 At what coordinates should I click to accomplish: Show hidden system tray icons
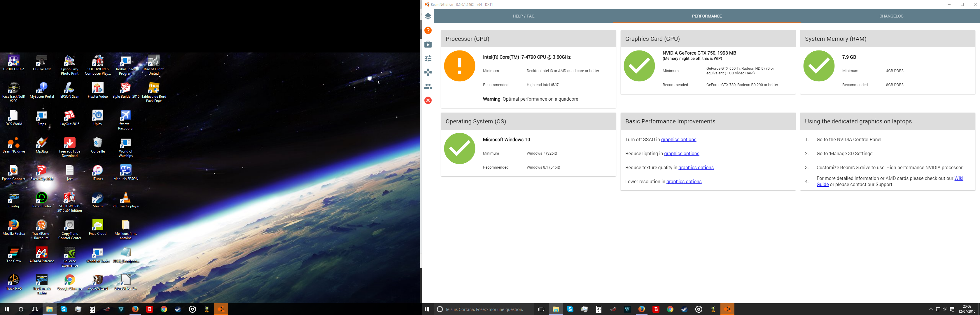[931, 309]
